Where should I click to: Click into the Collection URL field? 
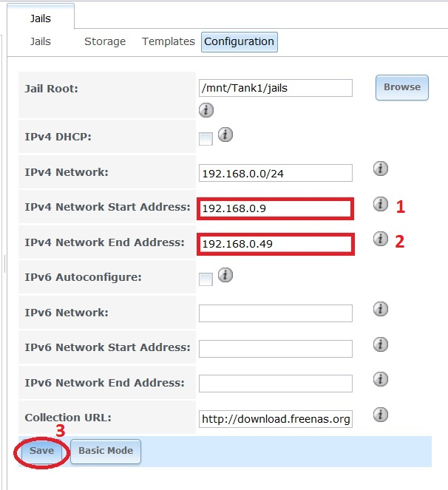276,419
